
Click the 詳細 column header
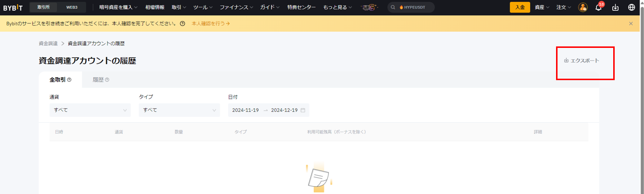click(538, 132)
